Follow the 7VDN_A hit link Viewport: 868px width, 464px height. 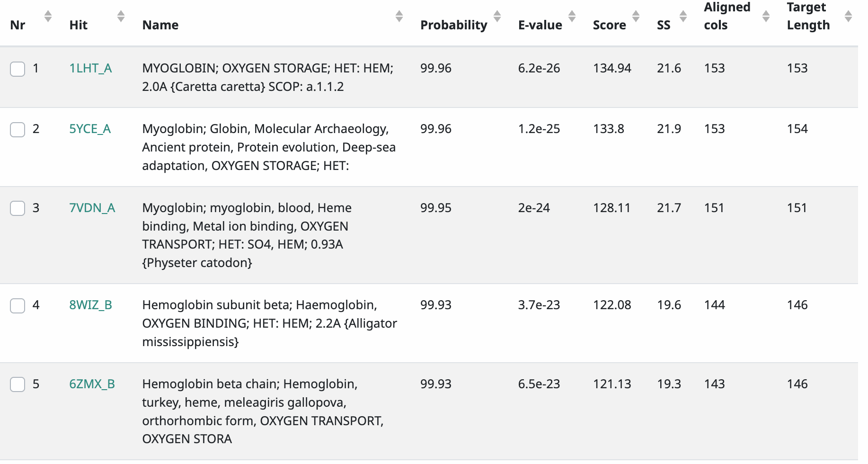coord(92,208)
